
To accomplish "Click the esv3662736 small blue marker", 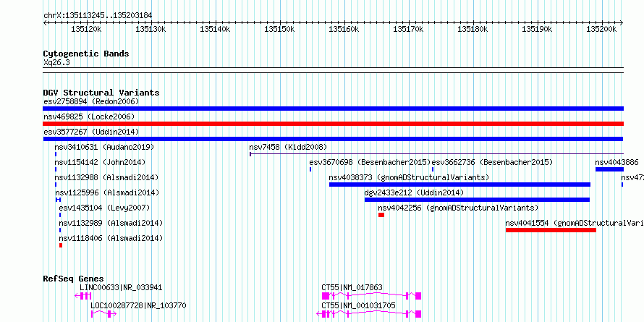I will tap(433, 169).
